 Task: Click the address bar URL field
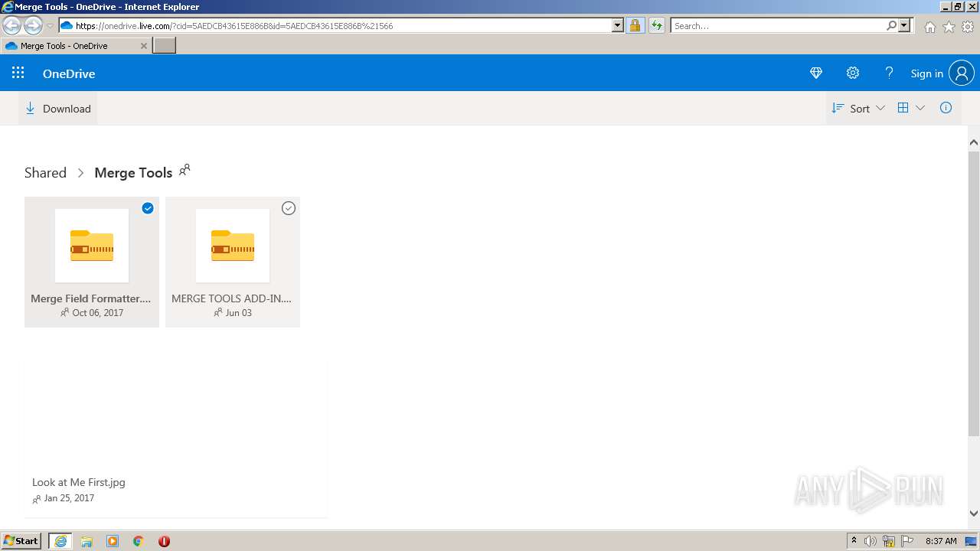[x=337, y=25]
